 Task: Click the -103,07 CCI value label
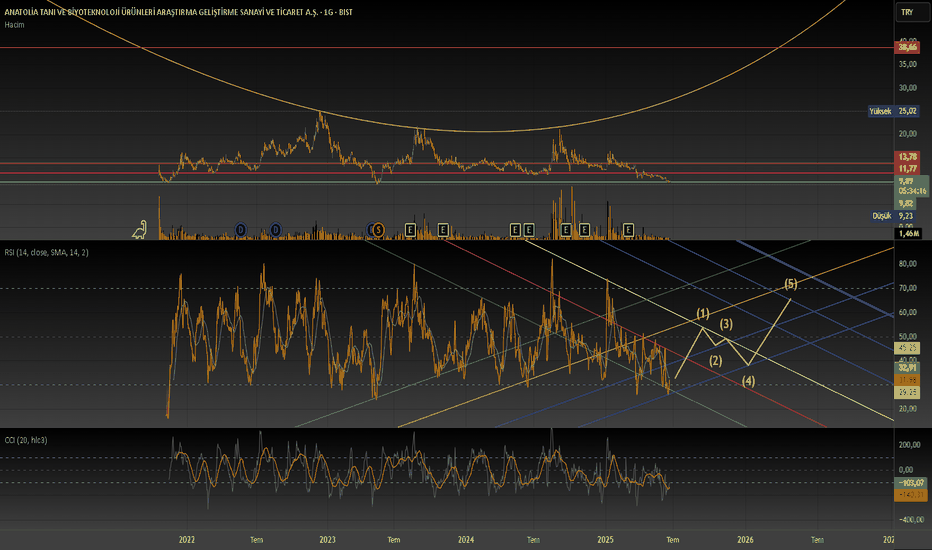[x=911, y=483]
